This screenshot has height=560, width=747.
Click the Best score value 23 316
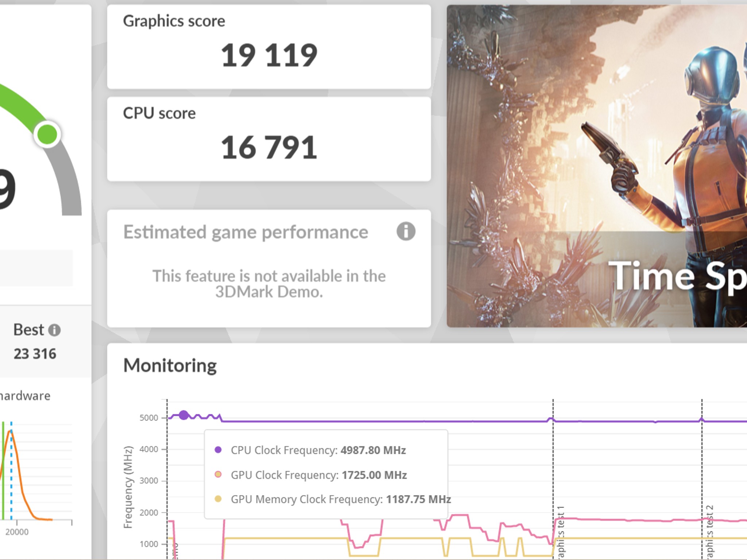(35, 354)
